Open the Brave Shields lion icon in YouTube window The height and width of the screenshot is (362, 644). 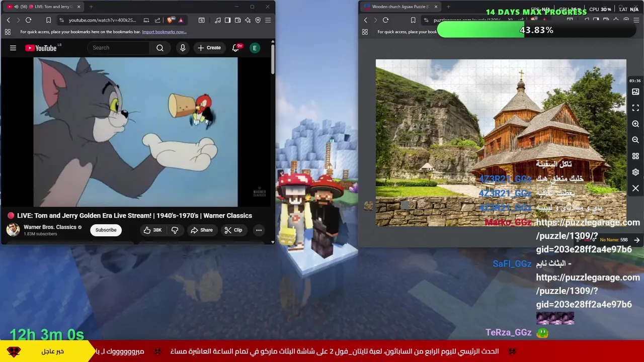pos(170,20)
